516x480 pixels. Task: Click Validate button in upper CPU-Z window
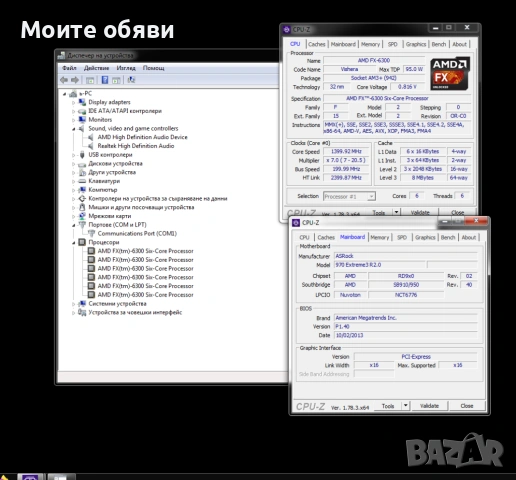click(x=420, y=212)
